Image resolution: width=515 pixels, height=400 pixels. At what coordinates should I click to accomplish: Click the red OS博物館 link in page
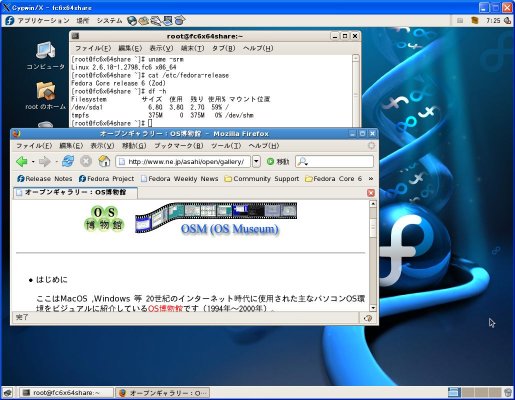(165, 308)
